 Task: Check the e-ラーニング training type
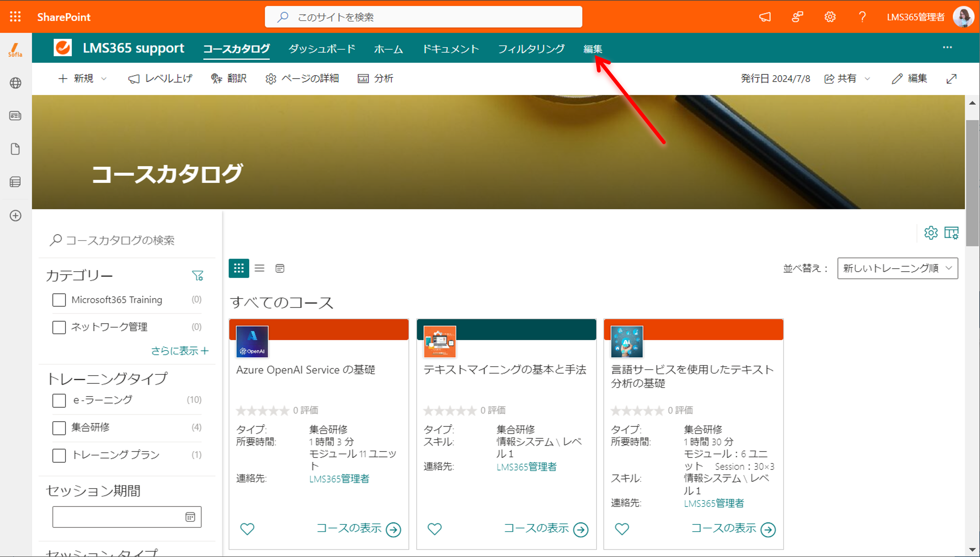click(59, 401)
